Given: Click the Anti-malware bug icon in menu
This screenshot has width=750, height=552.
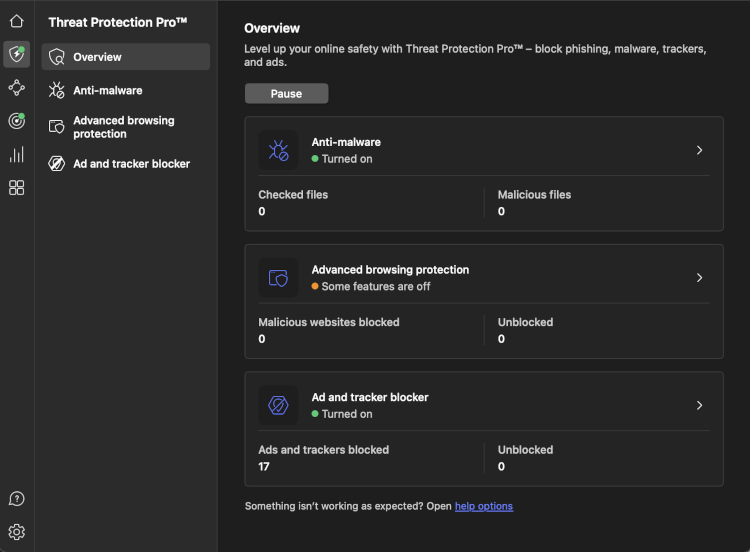Looking at the screenshot, I should click(56, 90).
